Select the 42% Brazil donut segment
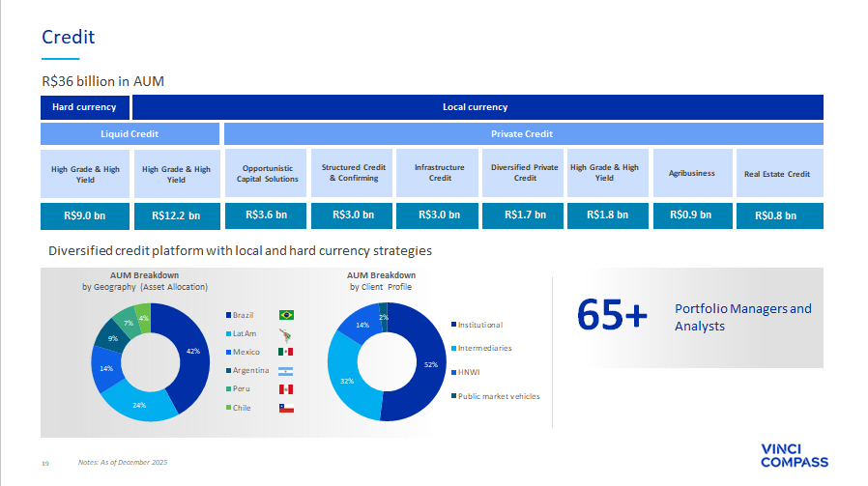This screenshot has width=868, height=486. 193,352
